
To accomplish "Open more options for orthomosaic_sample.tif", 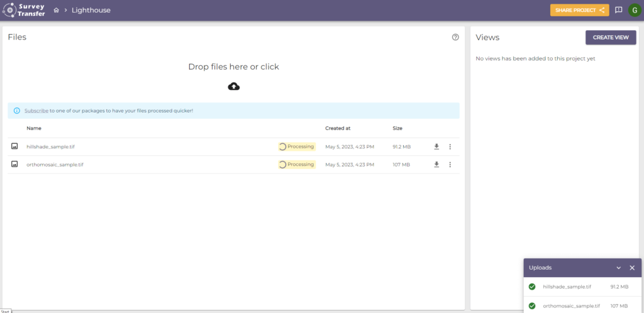I will click(450, 165).
